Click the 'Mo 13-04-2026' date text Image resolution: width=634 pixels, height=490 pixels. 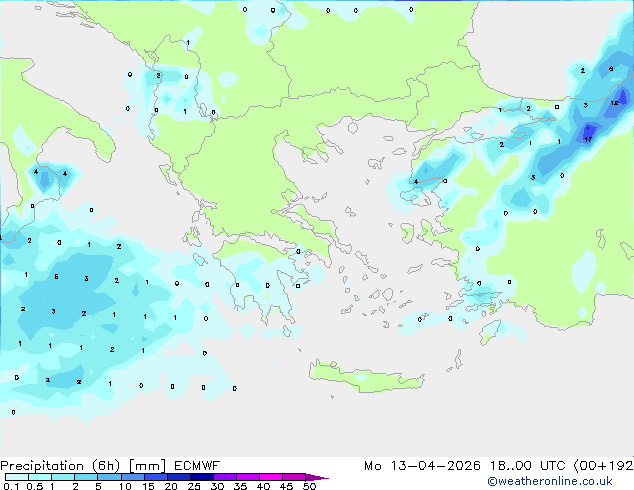tap(422, 466)
